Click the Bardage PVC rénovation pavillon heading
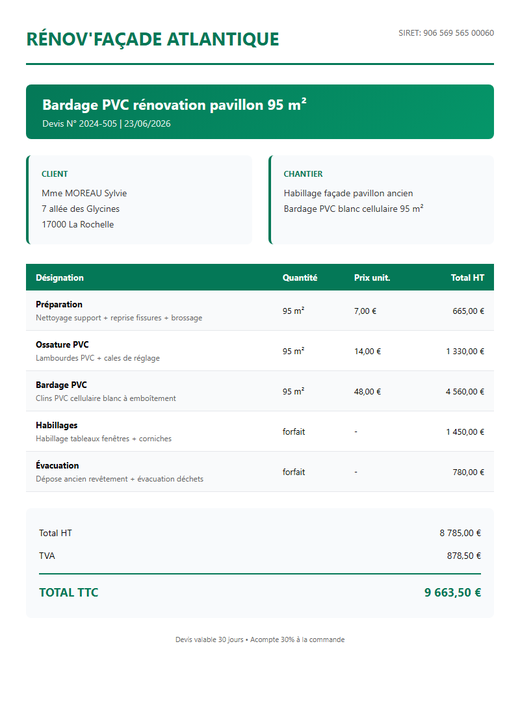 pyautogui.click(x=174, y=105)
